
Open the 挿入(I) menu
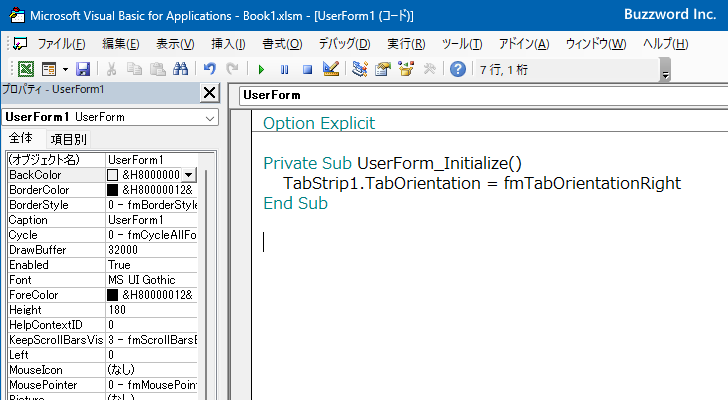coord(228,44)
